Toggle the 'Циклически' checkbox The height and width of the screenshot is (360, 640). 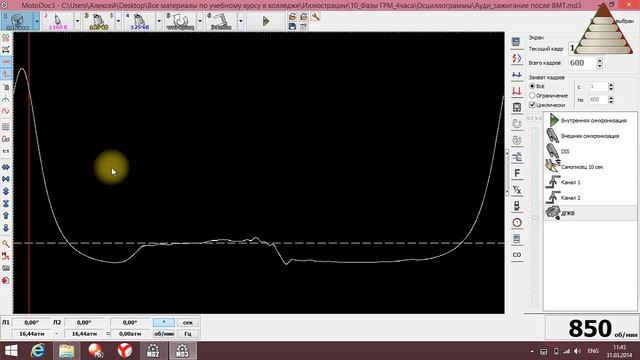click(x=532, y=105)
